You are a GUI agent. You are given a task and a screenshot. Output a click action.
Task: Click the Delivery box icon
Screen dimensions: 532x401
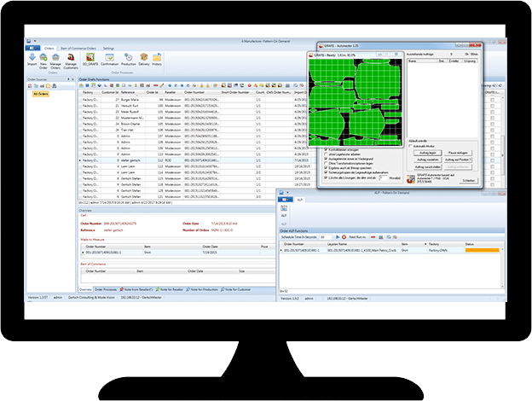[x=146, y=60]
